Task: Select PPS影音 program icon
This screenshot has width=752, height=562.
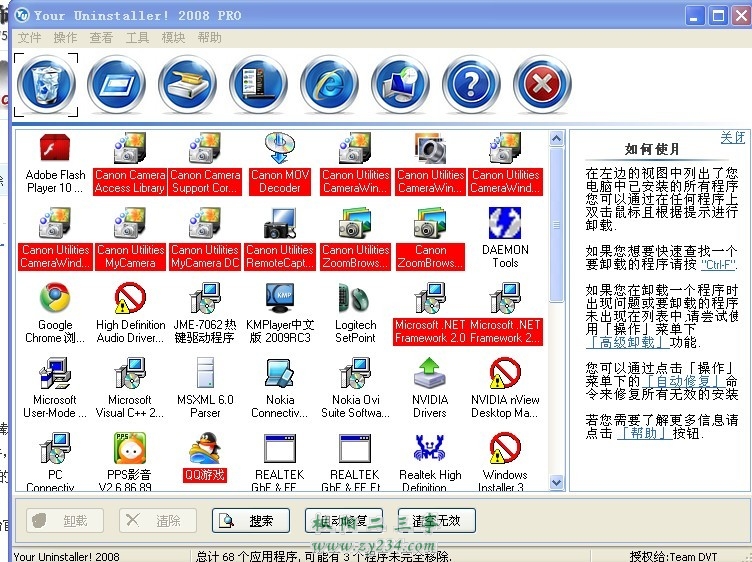Action: pos(130,461)
